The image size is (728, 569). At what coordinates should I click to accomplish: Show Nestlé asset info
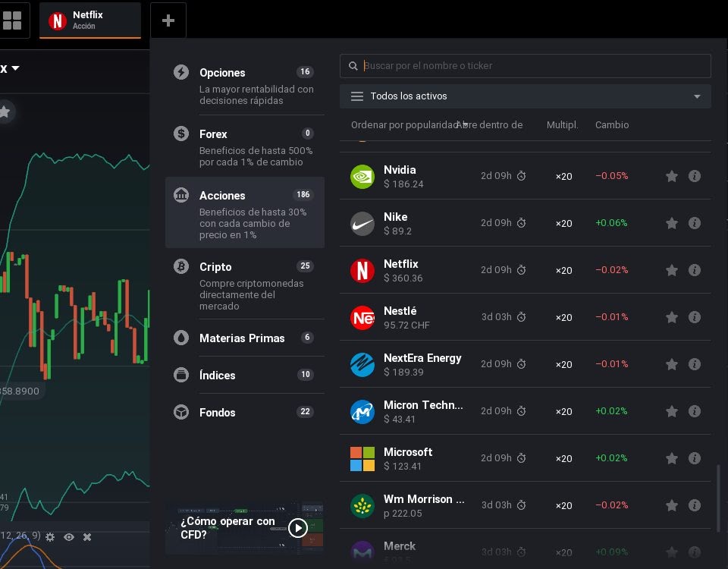pos(695,317)
